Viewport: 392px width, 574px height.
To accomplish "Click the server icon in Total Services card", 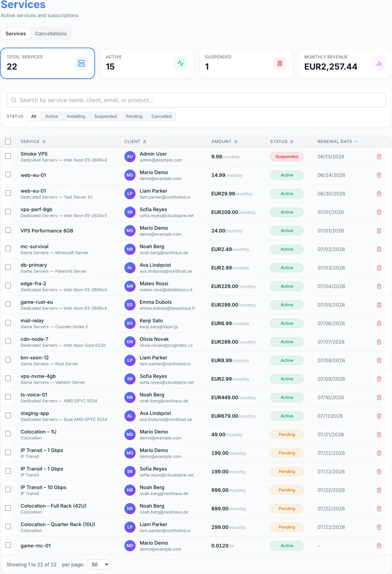I will click(81, 63).
